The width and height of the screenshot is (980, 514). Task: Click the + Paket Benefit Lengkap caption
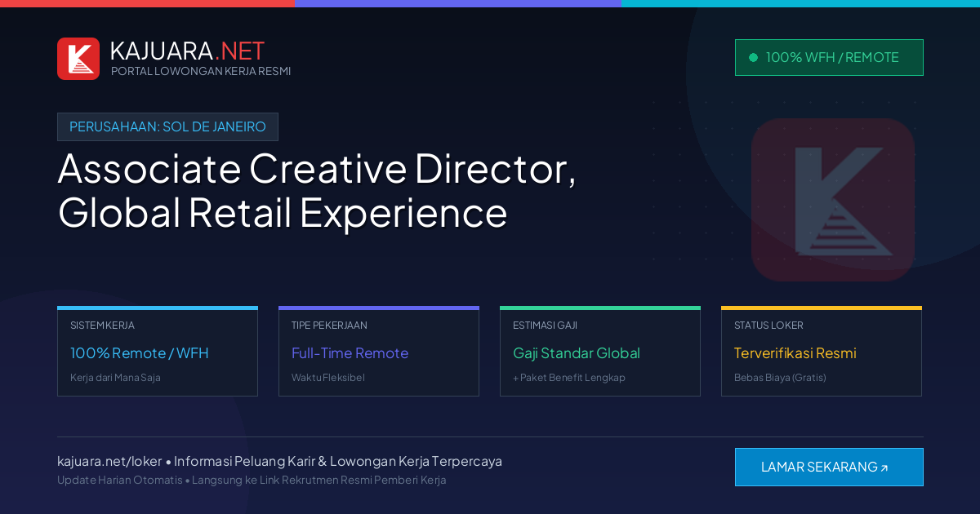click(x=569, y=378)
